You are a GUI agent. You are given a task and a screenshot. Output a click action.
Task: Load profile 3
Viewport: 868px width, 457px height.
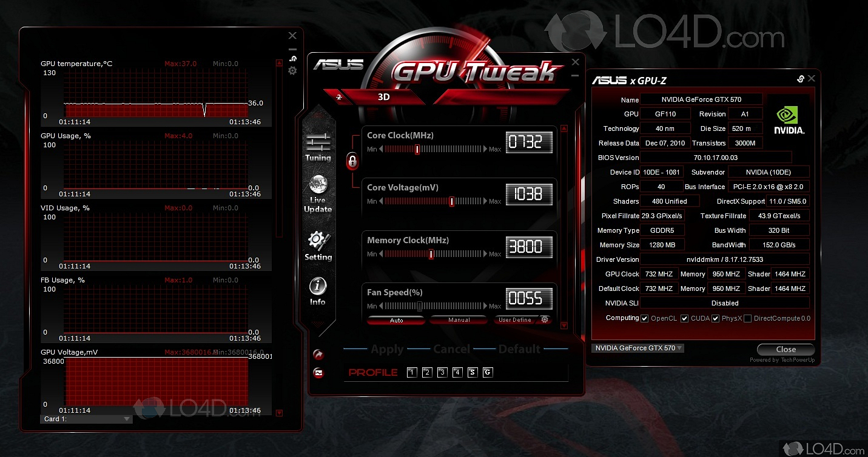coord(442,372)
